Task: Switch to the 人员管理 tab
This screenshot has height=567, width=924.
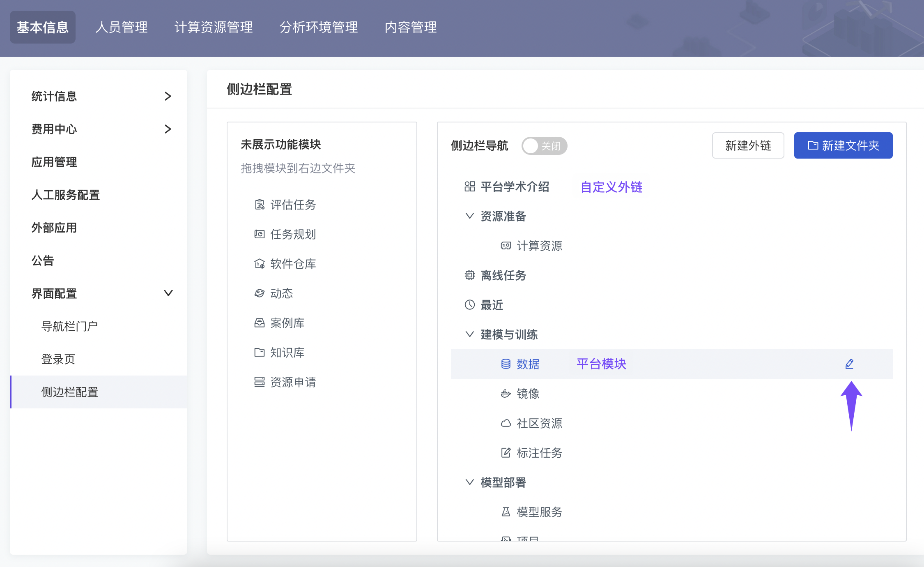Action: tap(122, 27)
